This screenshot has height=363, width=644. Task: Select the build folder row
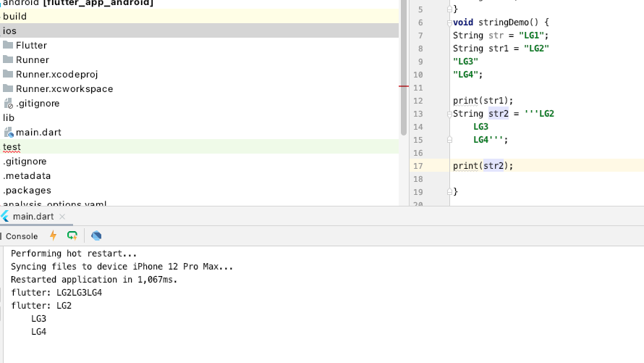pos(199,16)
